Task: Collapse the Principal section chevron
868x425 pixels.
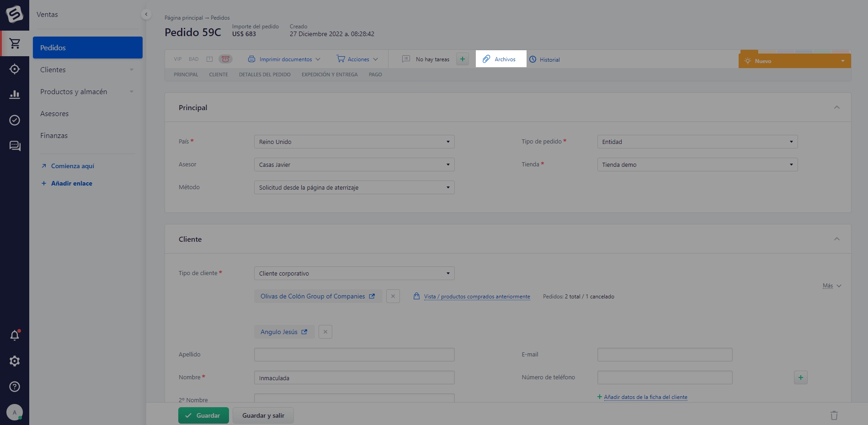Action: click(836, 107)
